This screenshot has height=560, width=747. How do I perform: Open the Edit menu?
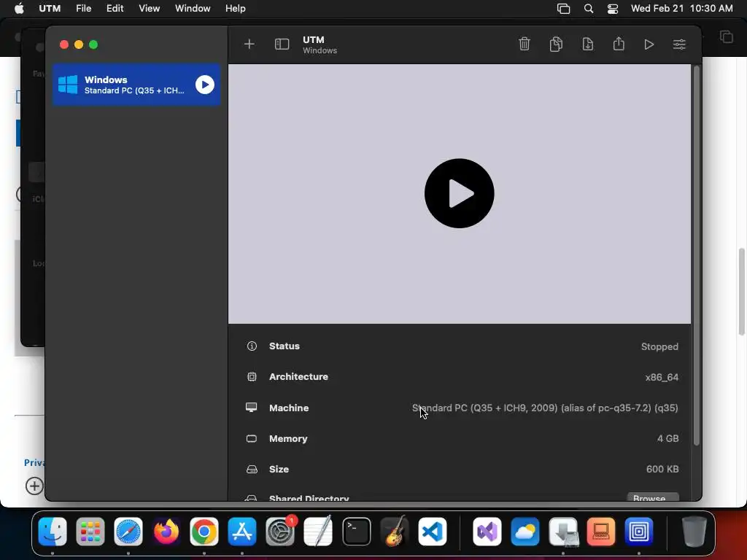click(115, 9)
